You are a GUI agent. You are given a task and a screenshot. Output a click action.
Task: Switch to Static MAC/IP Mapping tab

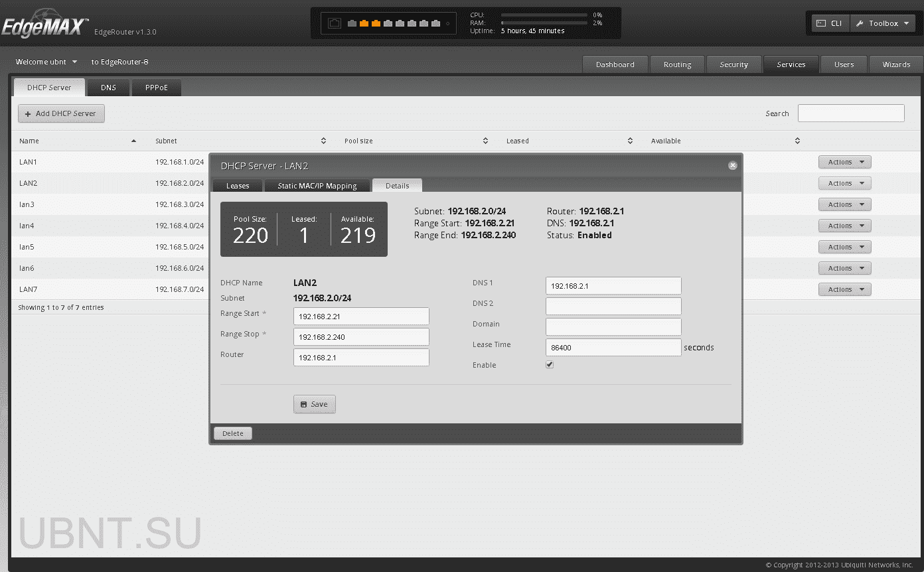point(317,186)
